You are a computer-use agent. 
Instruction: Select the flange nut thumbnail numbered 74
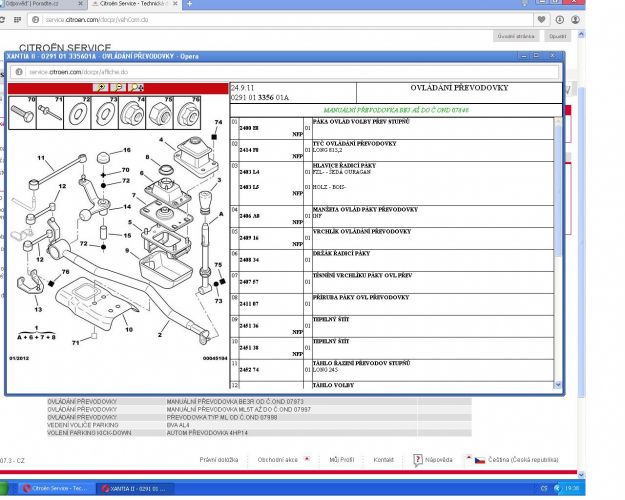click(x=132, y=113)
